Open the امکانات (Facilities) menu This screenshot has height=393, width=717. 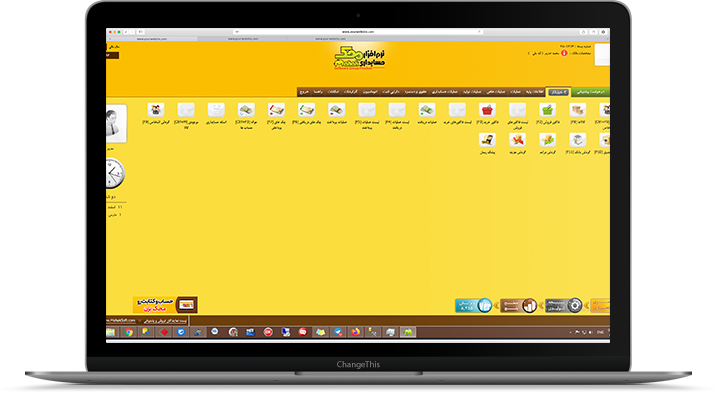333,92
